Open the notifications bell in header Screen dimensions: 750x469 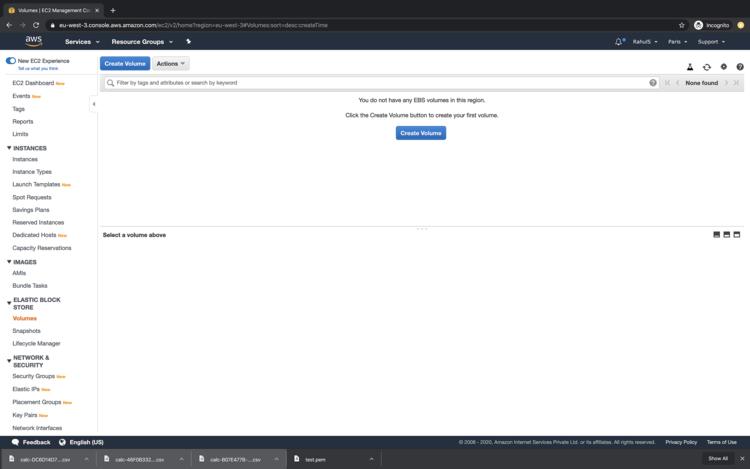click(619, 42)
